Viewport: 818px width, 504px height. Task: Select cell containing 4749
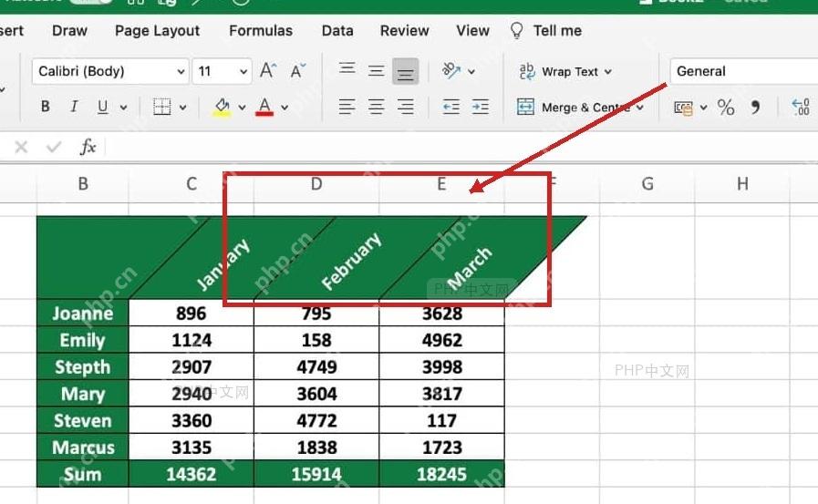click(316, 367)
